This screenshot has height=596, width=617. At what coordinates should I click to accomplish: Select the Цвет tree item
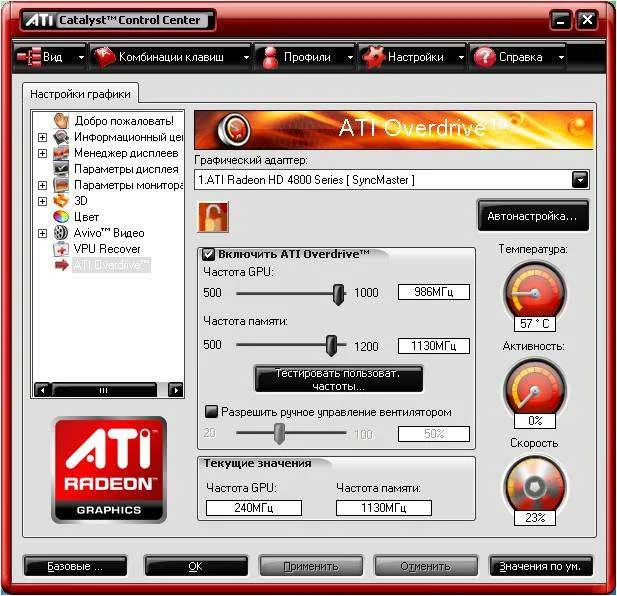click(87, 217)
